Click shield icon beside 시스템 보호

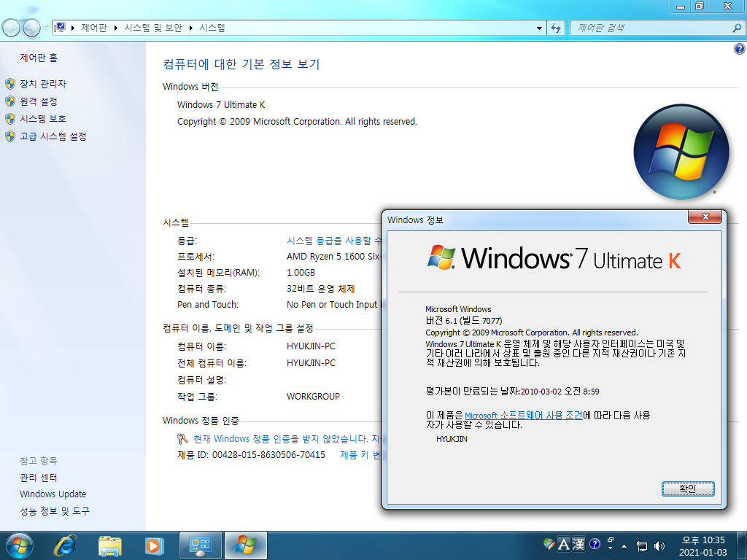tap(10, 119)
